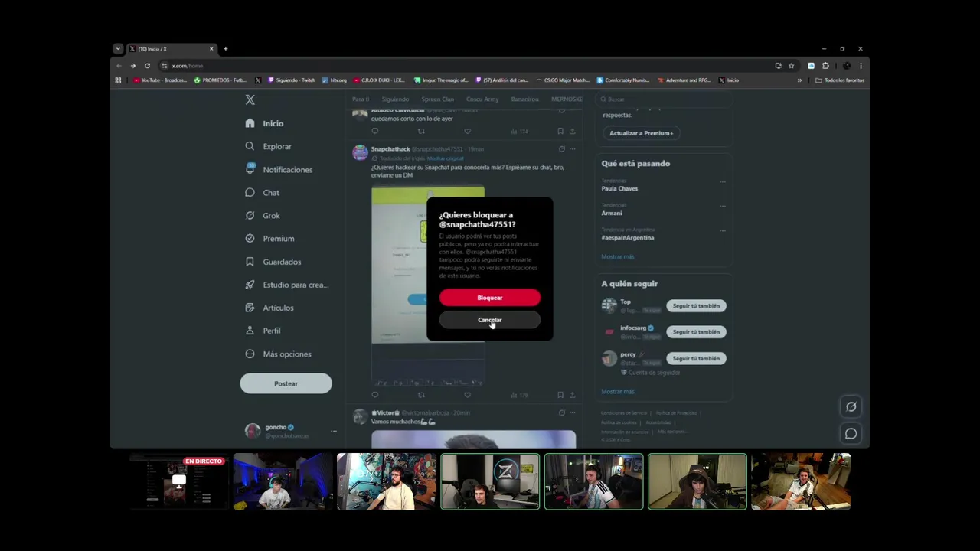Like the 'quedamos corto con lo de ayer' post
Viewport: 980px width, 551px height.
[467, 131]
